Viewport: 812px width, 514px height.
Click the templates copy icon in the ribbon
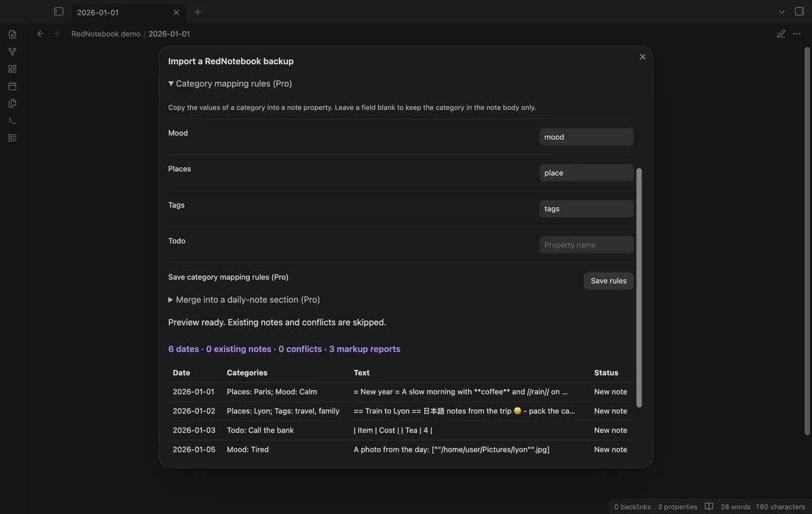(x=12, y=103)
